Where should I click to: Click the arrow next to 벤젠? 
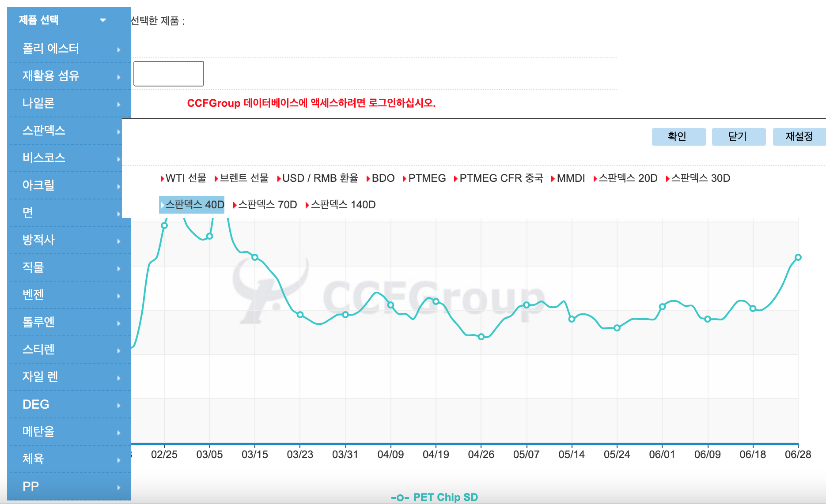click(119, 296)
